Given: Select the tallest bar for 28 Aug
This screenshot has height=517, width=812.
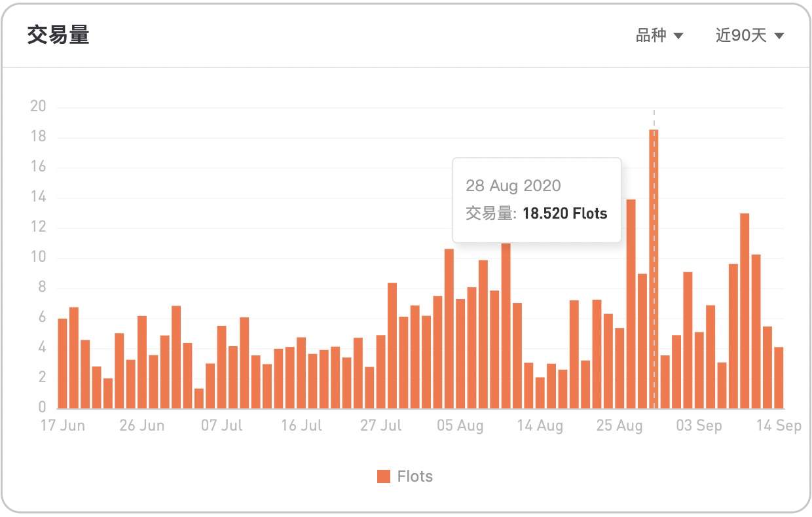Looking at the screenshot, I should (x=654, y=269).
